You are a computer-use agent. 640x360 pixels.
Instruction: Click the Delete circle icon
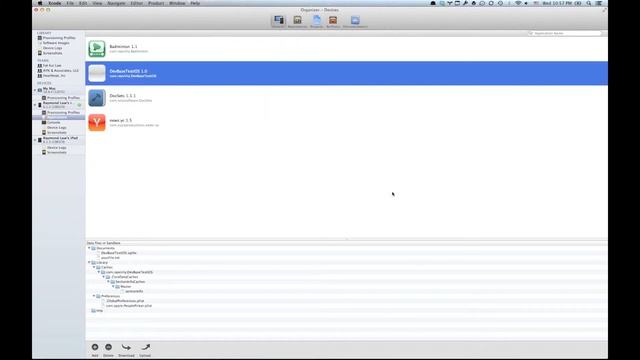coord(109,347)
